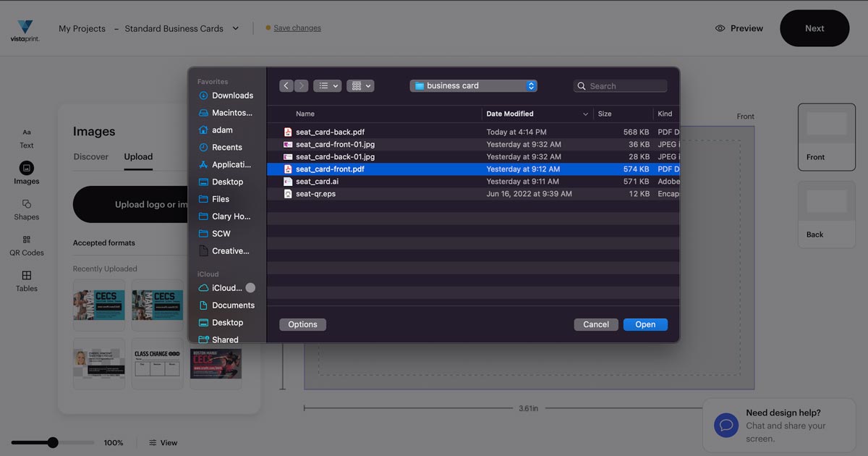The width and height of the screenshot is (868, 456).
Task: Select Downloads in Favorites sidebar
Action: pos(232,96)
